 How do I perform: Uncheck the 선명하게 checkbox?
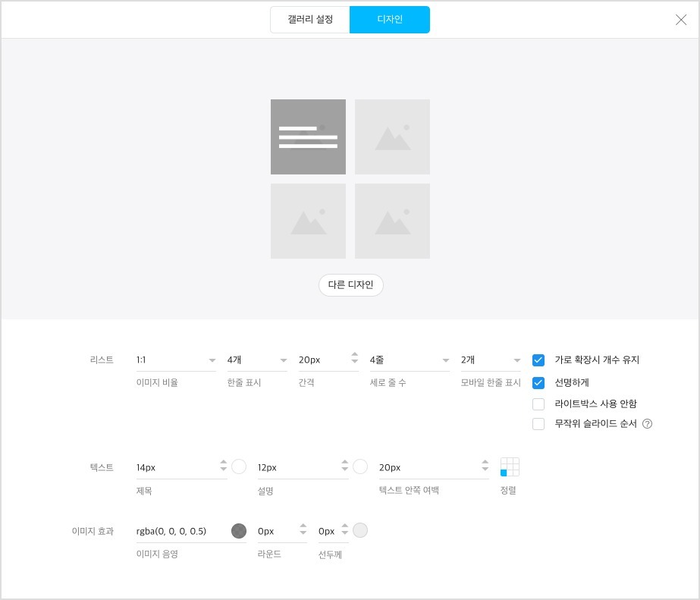[538, 382]
